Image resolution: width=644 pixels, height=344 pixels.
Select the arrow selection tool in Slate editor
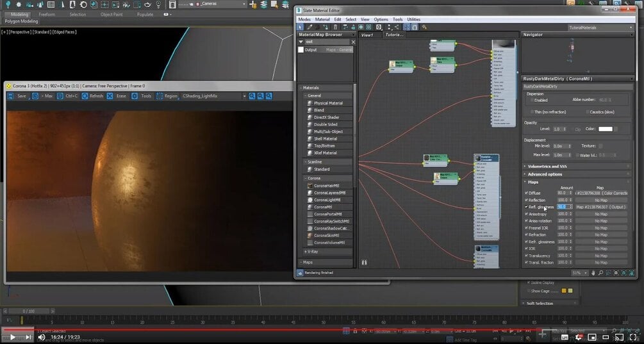pyautogui.click(x=301, y=27)
